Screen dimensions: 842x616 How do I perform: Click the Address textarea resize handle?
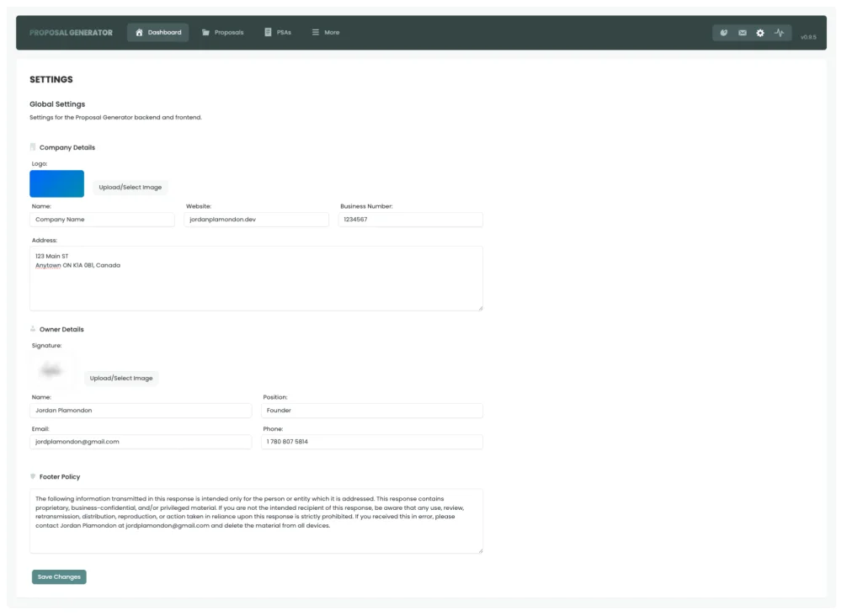[x=480, y=308]
